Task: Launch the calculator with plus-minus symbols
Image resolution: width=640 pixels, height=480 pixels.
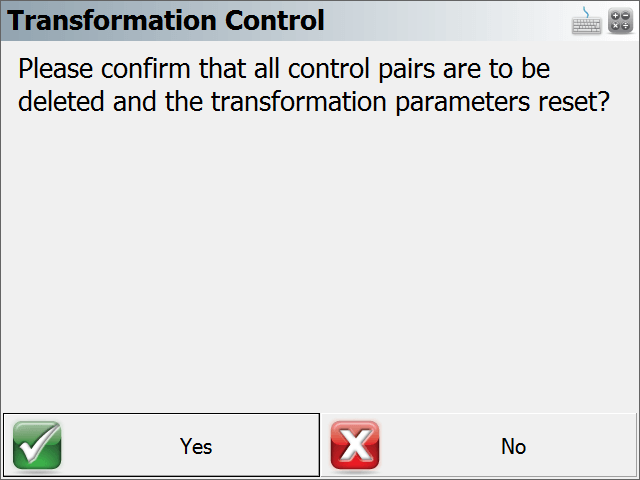Action: pyautogui.click(x=620, y=21)
